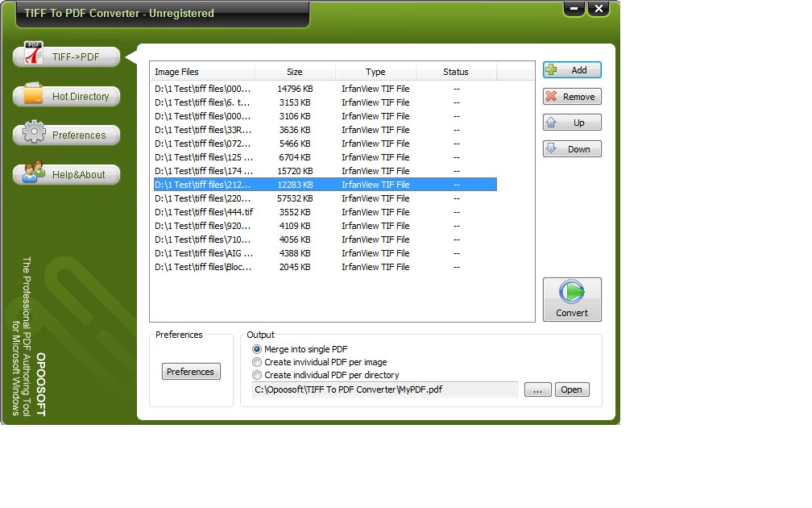Click the up arrow icon on the Up button
Screen dimensions: 812x508
click(x=552, y=123)
